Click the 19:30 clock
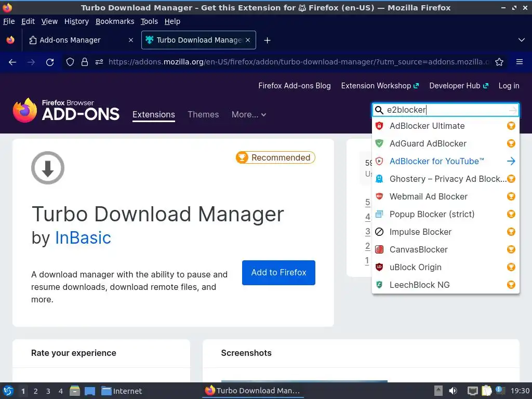 520,391
